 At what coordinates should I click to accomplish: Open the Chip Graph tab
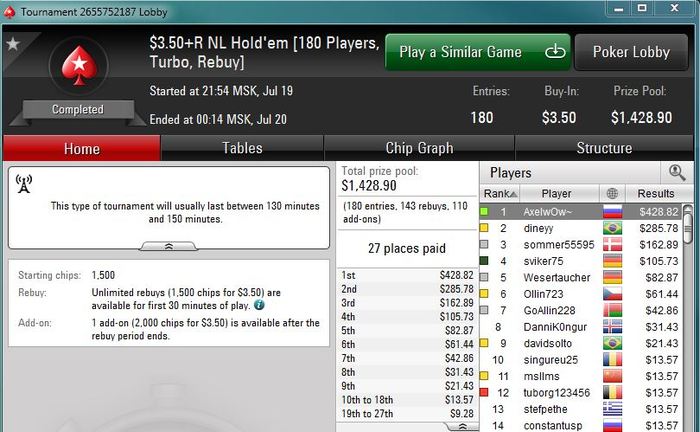(x=419, y=148)
